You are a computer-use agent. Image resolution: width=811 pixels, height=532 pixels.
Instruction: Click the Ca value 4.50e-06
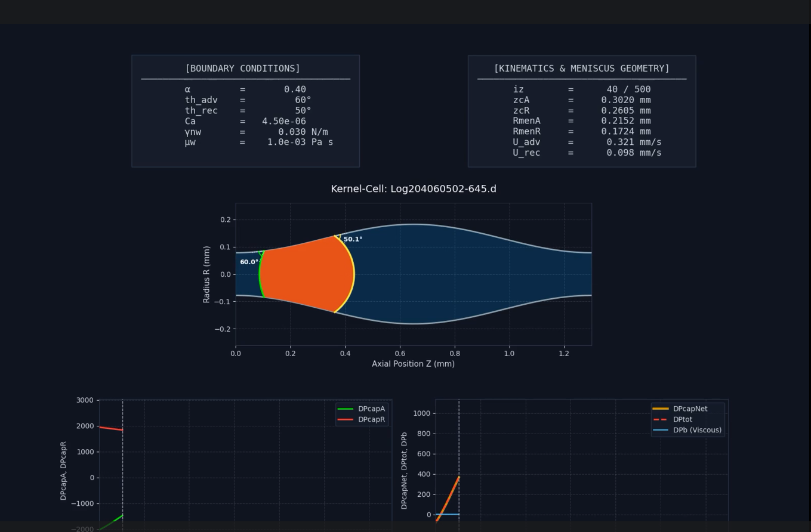284,121
